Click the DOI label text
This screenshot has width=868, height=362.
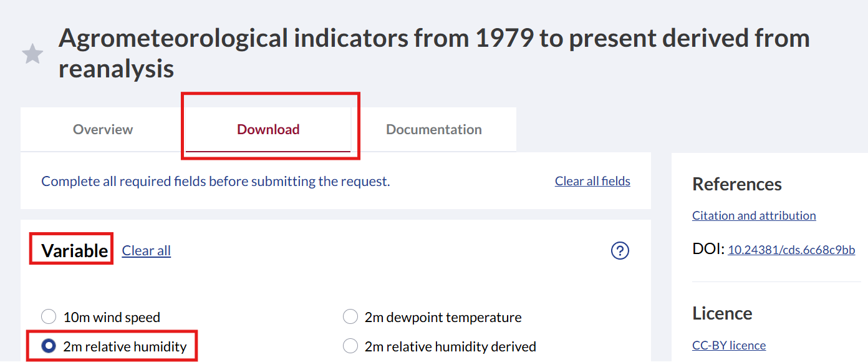(x=708, y=250)
